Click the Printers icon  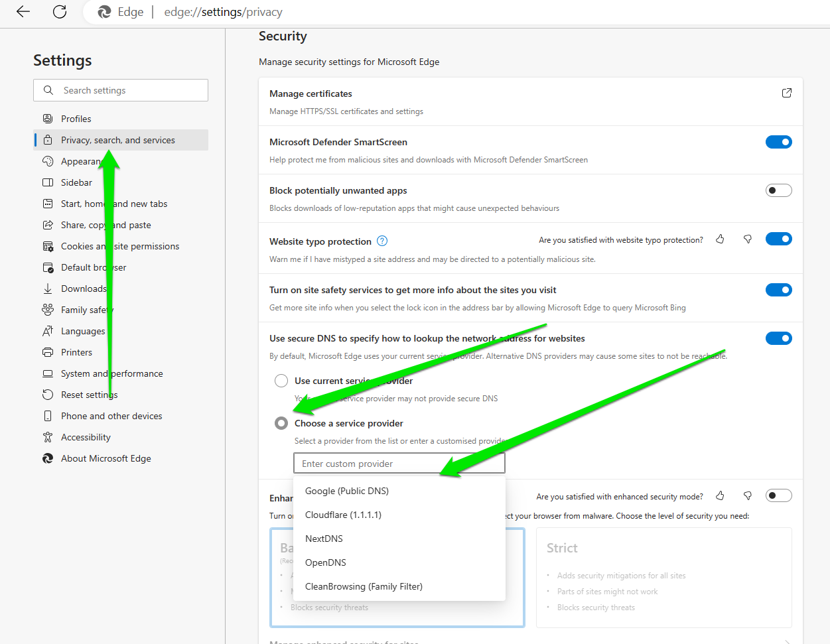[48, 352]
